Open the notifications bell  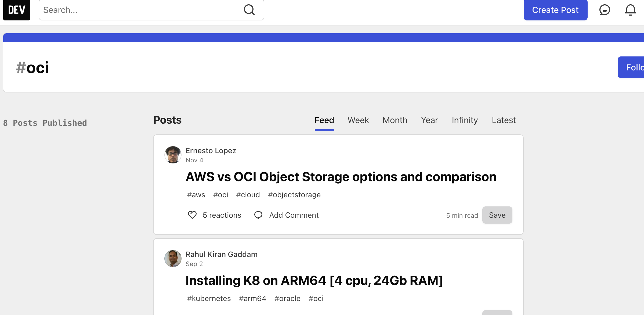tap(630, 10)
